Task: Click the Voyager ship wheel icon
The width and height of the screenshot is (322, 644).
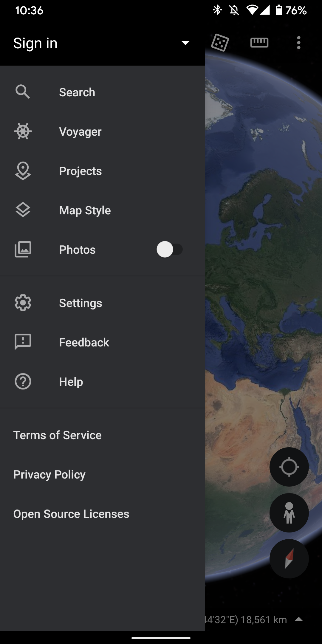Action: [23, 131]
